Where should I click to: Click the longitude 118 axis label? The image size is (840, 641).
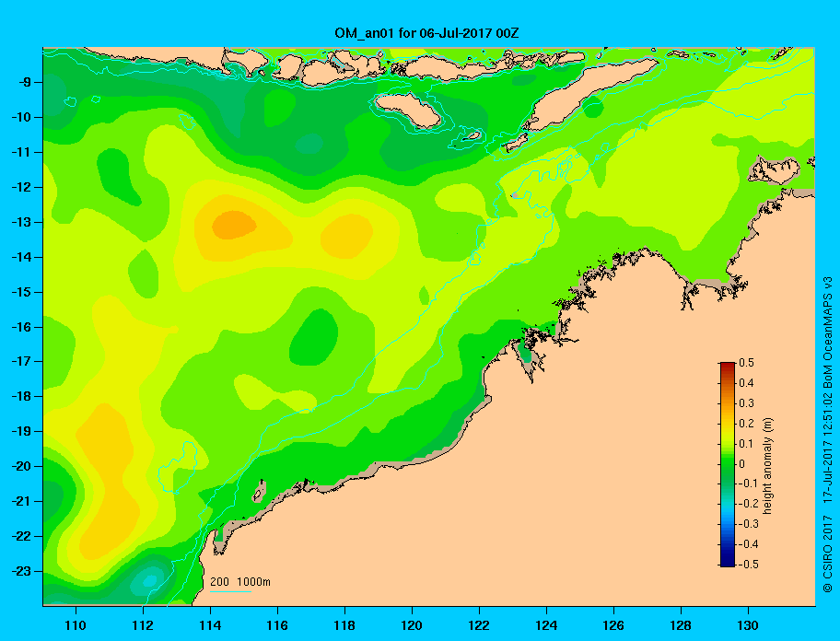[344, 625]
